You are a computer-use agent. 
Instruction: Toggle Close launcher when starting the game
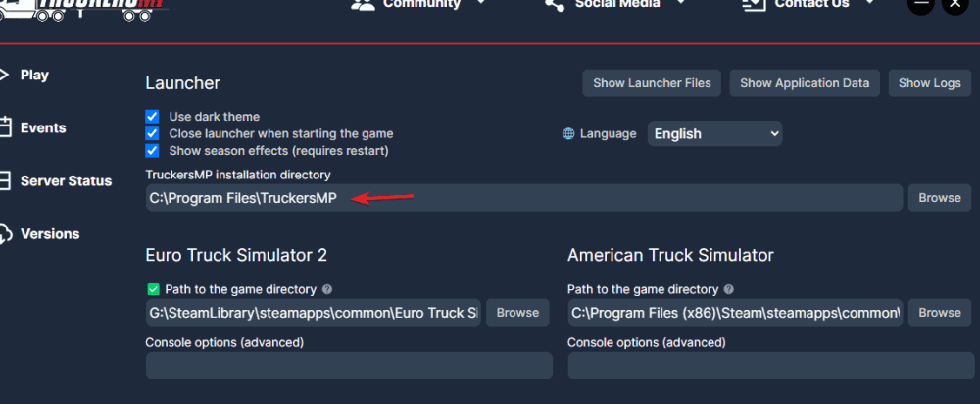click(x=152, y=133)
